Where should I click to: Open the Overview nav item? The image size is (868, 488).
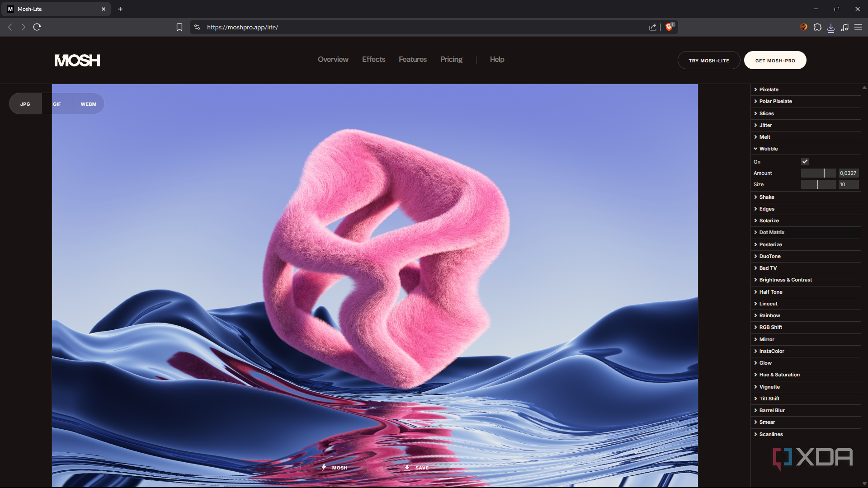(x=333, y=59)
